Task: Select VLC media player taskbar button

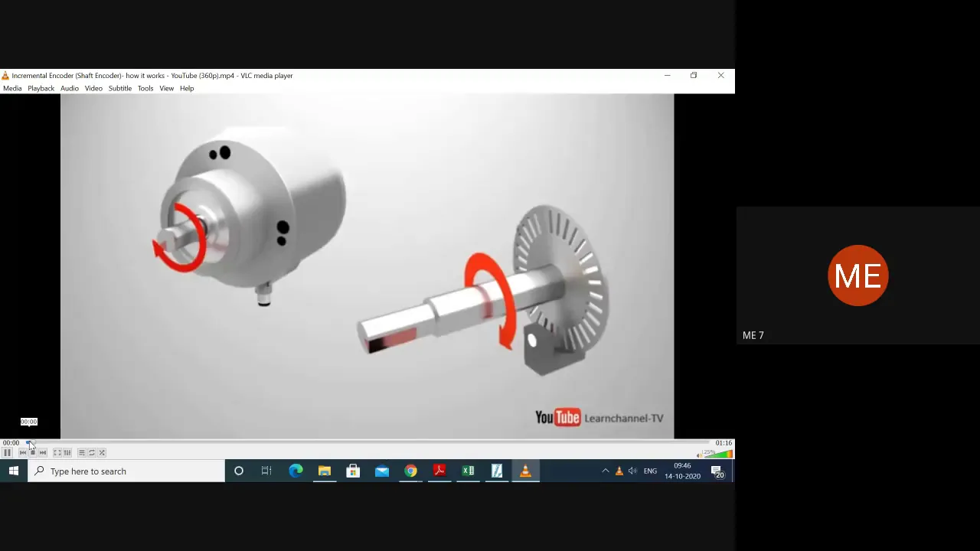Action: pyautogui.click(x=525, y=471)
